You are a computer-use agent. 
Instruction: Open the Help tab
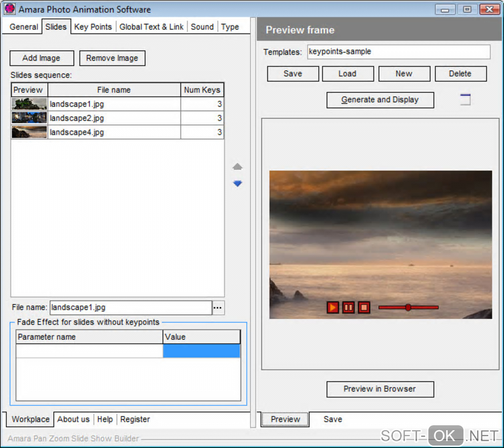[x=105, y=419]
